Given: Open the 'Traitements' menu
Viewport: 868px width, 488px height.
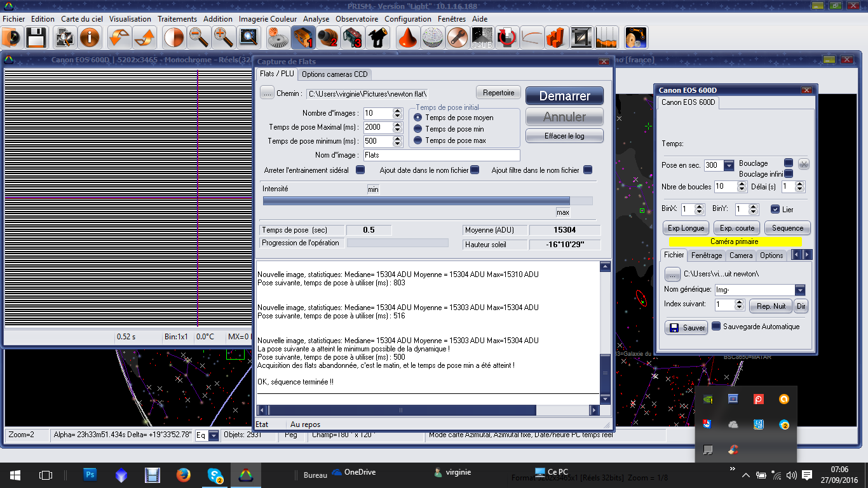Looking at the screenshot, I should point(177,19).
